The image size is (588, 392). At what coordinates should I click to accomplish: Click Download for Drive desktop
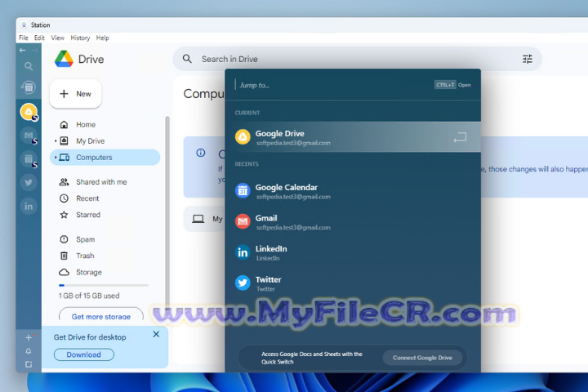point(83,354)
